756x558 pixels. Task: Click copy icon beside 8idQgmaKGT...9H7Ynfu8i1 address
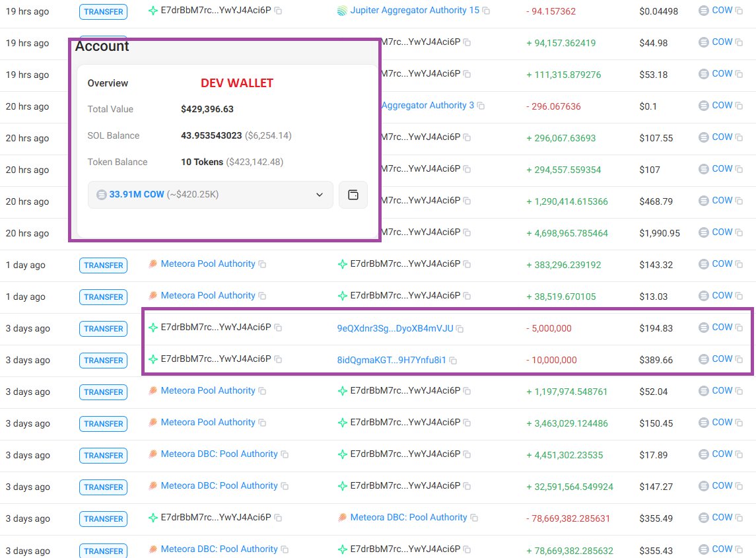(x=453, y=361)
